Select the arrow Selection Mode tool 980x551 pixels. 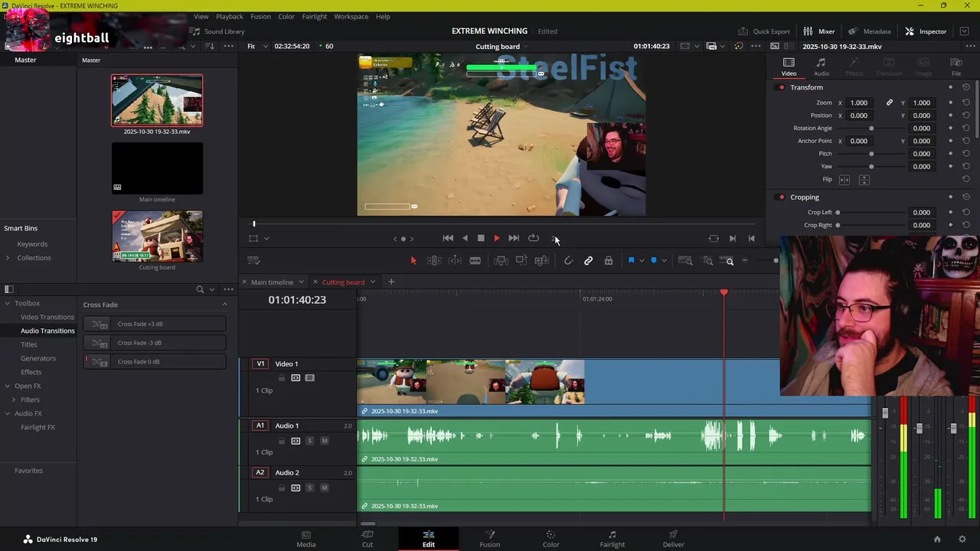413,261
